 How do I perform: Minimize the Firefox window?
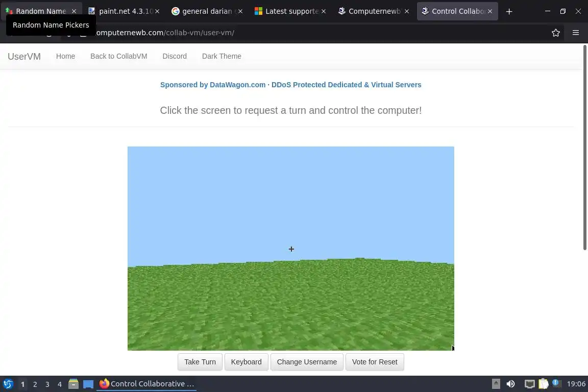548,11
